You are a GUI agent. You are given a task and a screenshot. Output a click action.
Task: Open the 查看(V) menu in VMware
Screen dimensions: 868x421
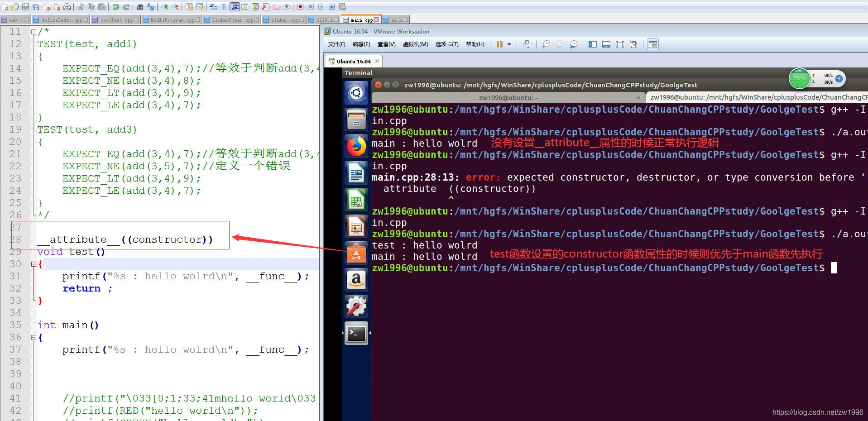click(x=386, y=44)
